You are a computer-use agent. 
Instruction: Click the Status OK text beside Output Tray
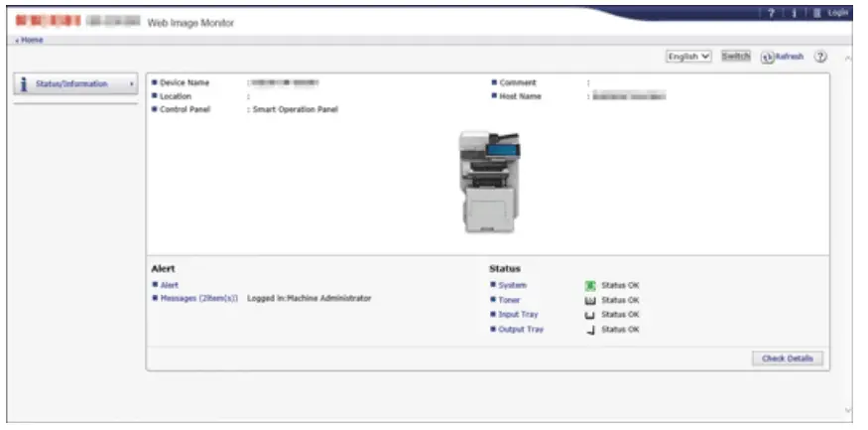[621, 329]
